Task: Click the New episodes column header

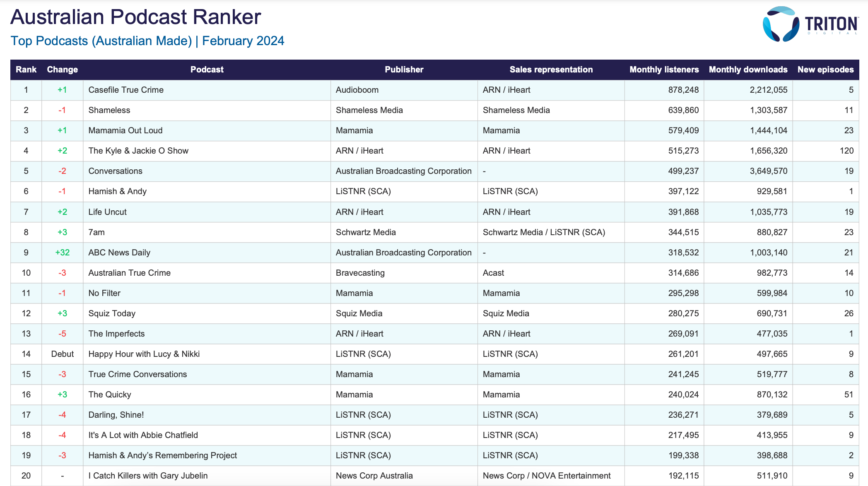Action: click(826, 70)
